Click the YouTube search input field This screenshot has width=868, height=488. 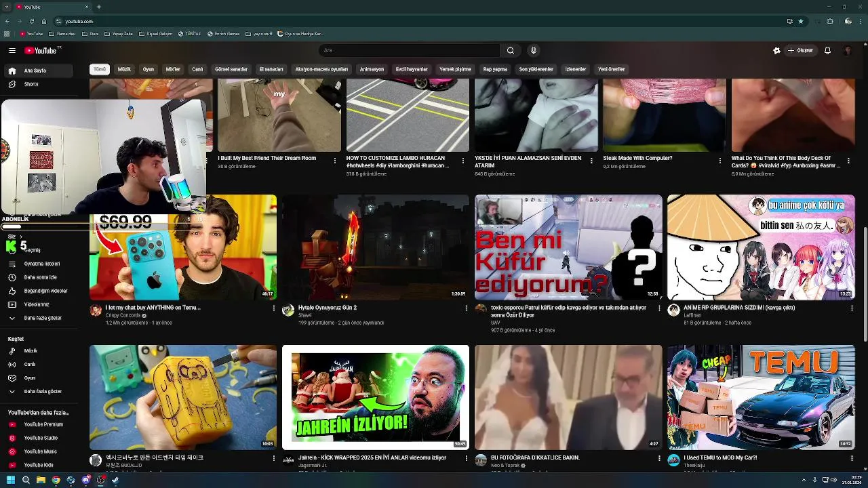pos(410,50)
